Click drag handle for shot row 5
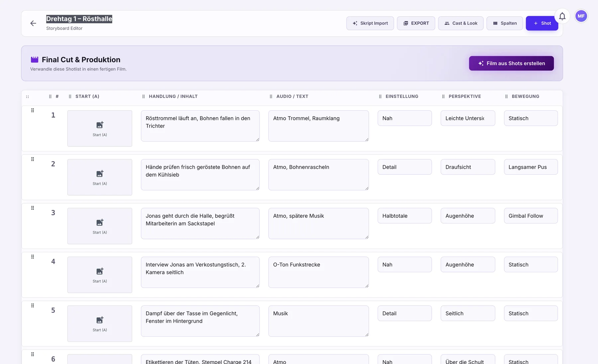 click(33, 306)
